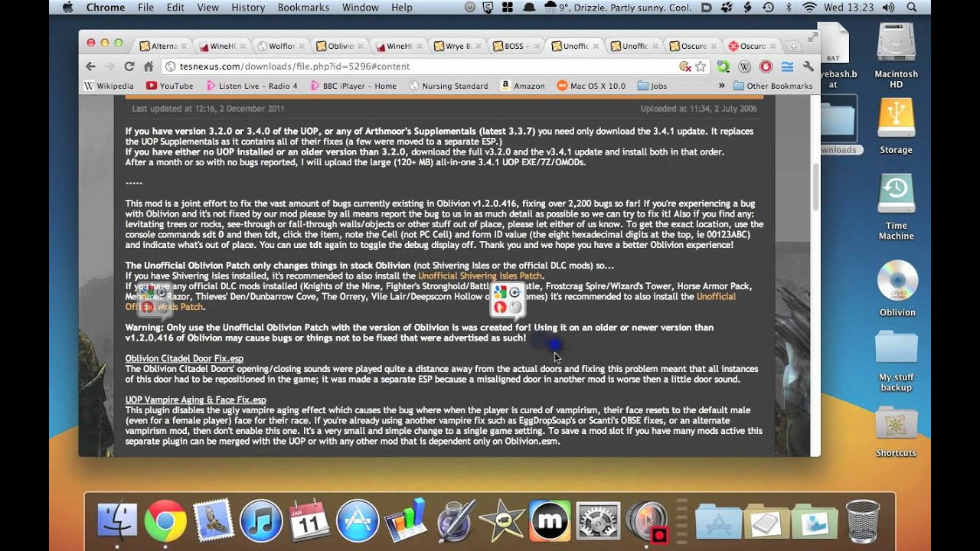Viewport: 980px width, 551px height.
Task: Switch to the Wolflor tab
Action: pyautogui.click(x=280, y=46)
